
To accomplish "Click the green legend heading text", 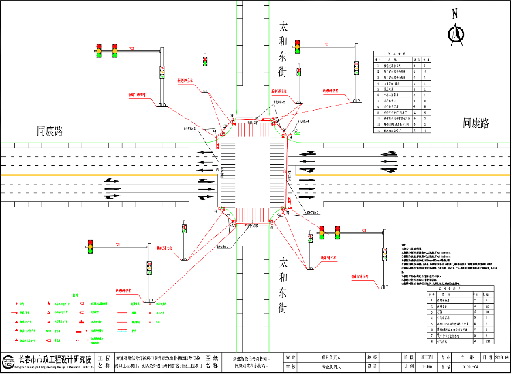I will pos(76,295).
